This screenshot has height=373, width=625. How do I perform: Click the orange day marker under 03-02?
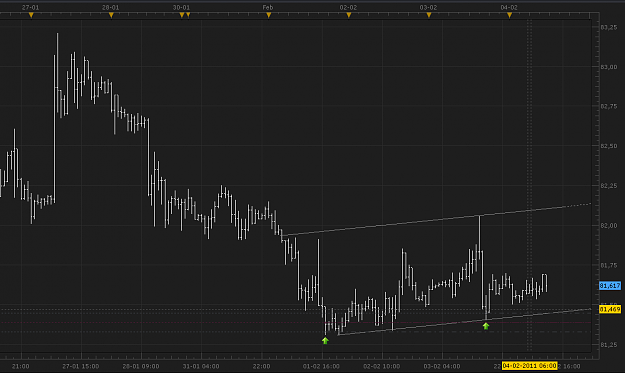429,15
